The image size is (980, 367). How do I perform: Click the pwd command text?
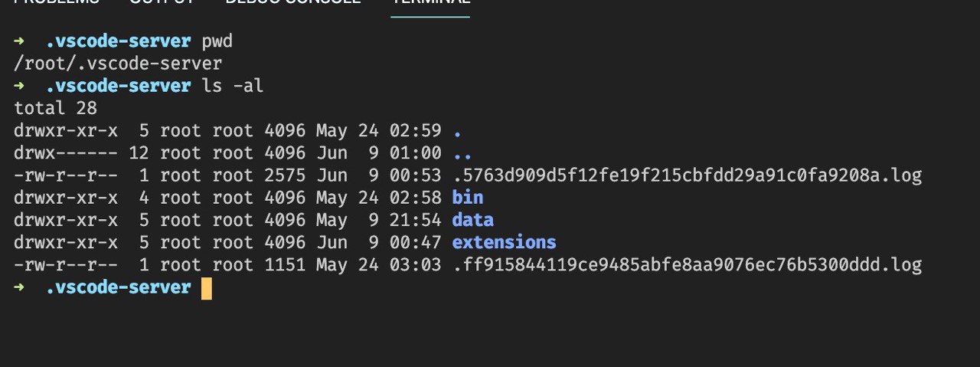(x=217, y=41)
